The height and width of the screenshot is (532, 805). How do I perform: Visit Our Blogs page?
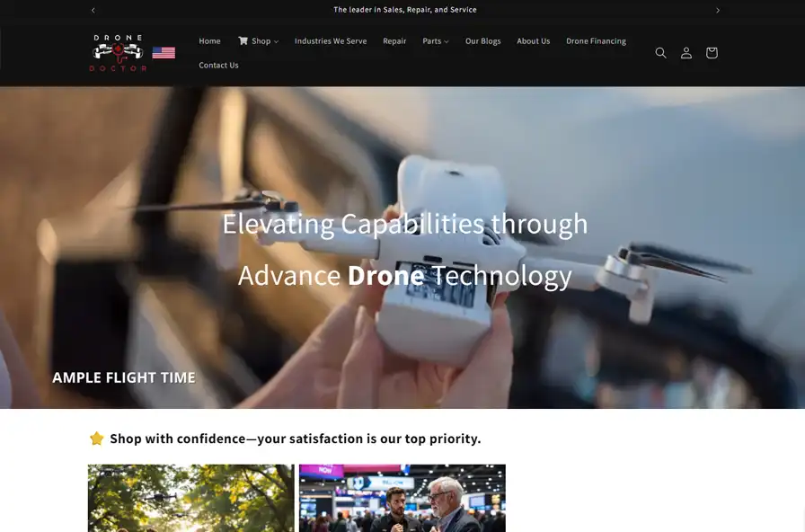[482, 41]
